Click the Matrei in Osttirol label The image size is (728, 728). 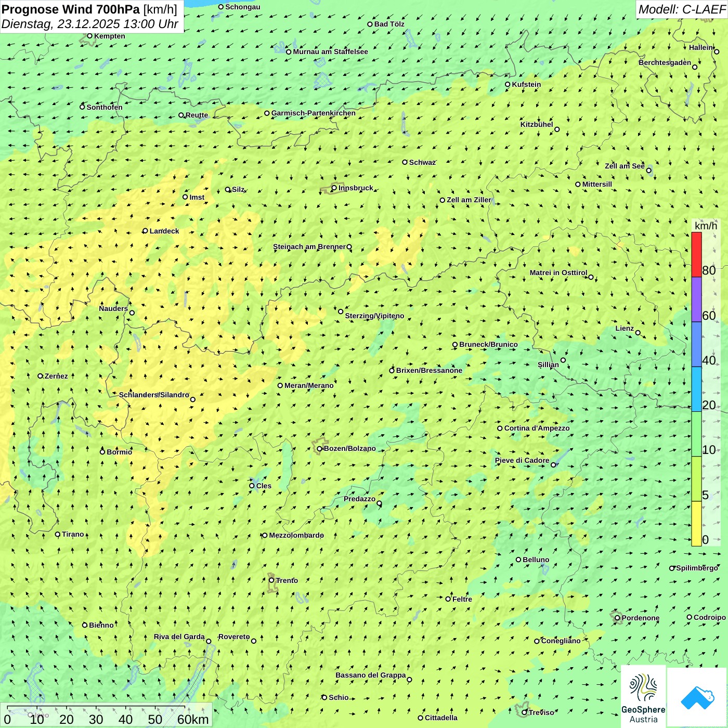(x=558, y=272)
